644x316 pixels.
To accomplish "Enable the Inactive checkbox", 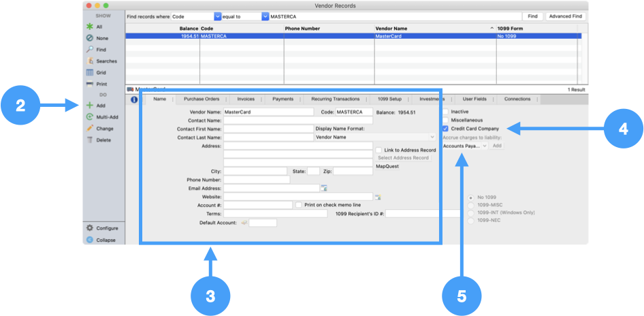I will click(445, 112).
